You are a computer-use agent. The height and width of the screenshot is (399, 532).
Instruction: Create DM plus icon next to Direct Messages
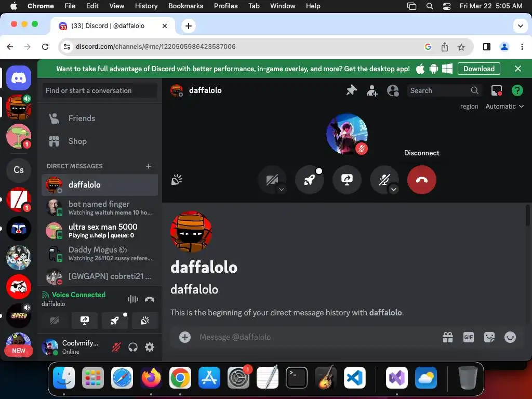(148, 166)
